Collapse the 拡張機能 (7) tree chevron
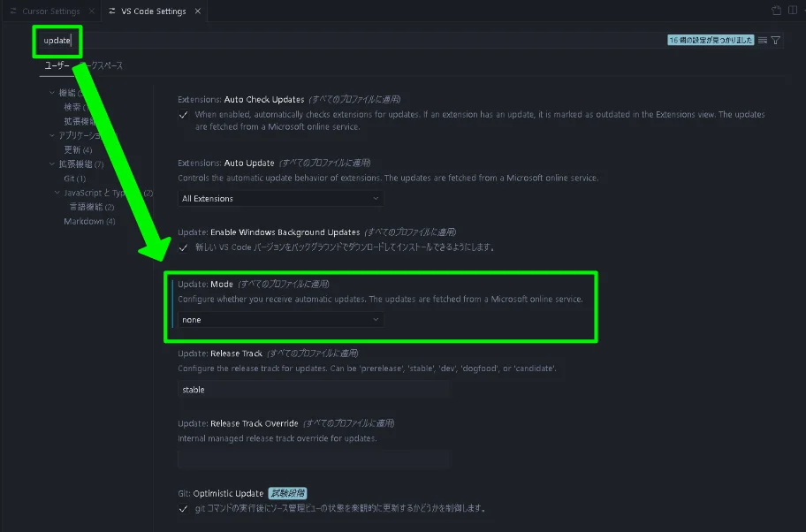 tap(52, 164)
